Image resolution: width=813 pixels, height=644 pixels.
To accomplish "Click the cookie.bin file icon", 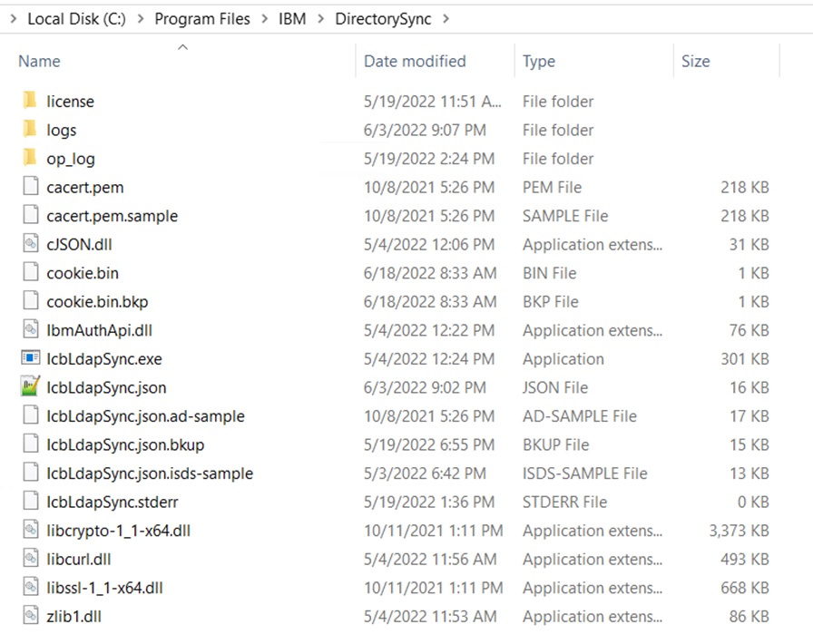I will coord(31,272).
